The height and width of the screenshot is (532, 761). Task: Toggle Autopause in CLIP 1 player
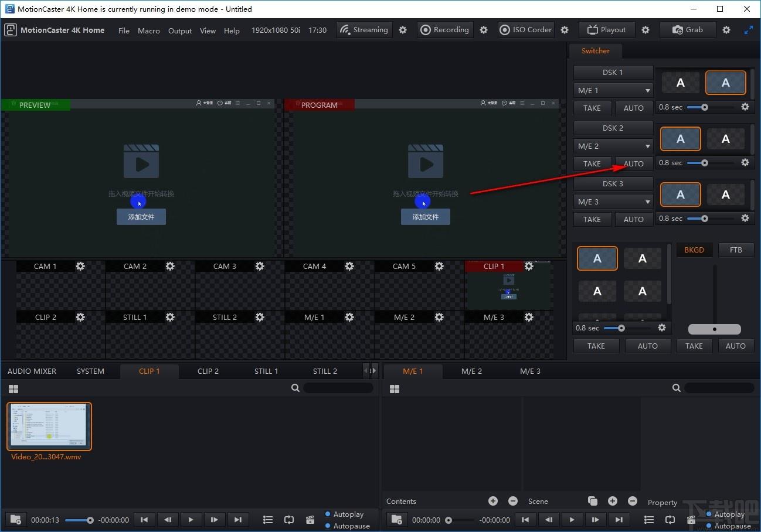pyautogui.click(x=348, y=526)
